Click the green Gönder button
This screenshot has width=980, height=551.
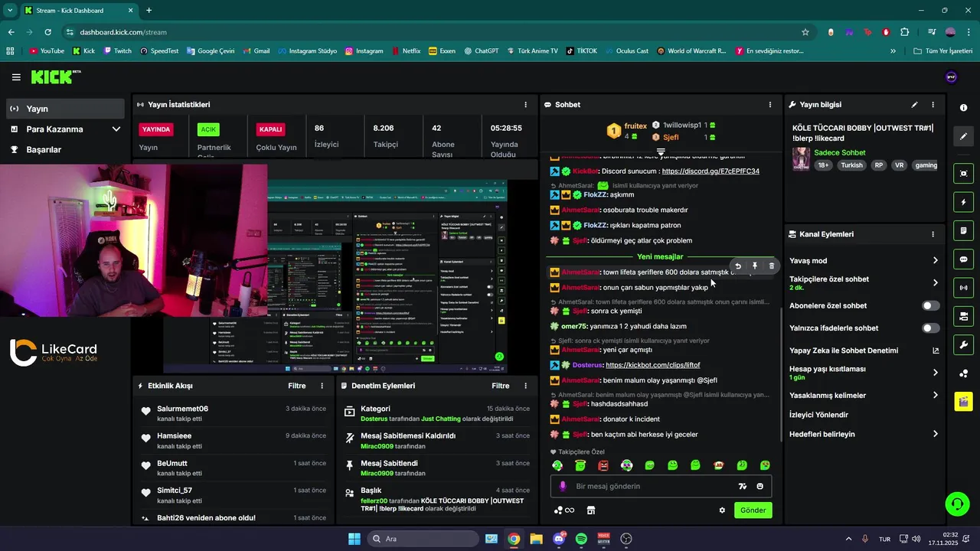[x=753, y=510]
